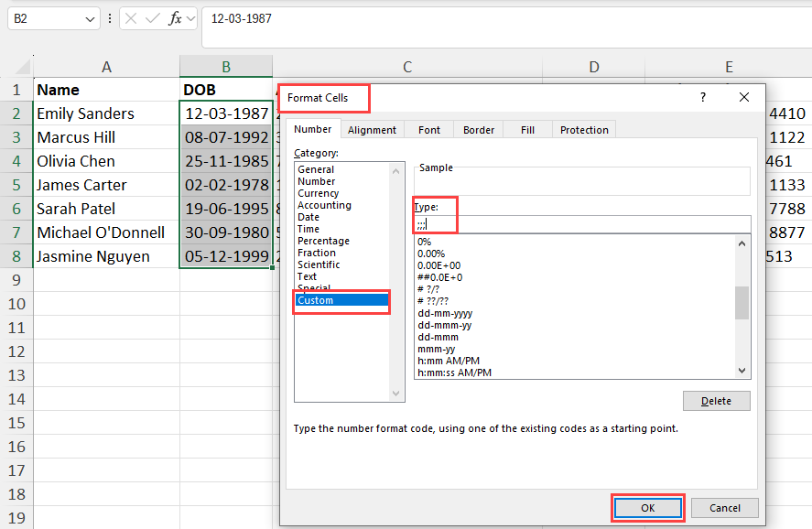Click the formula bar Enter checkmark icon
This screenshot has width=812, height=529.
[x=153, y=18]
